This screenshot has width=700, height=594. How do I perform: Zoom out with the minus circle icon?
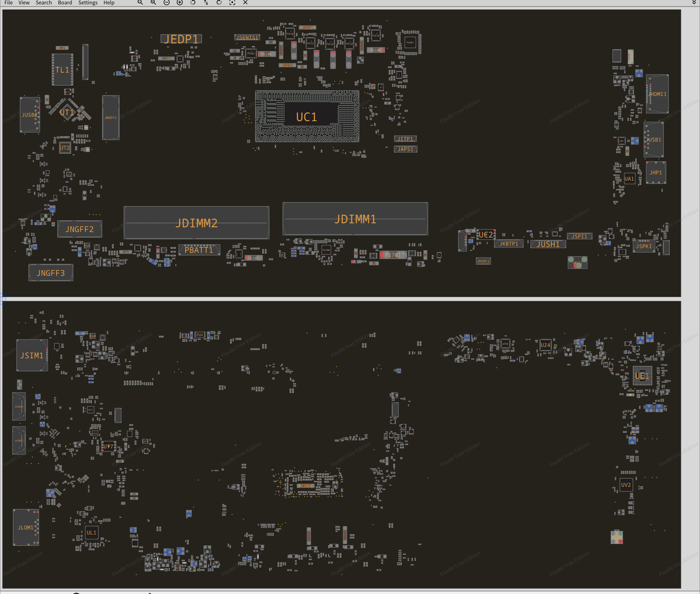[x=167, y=3]
